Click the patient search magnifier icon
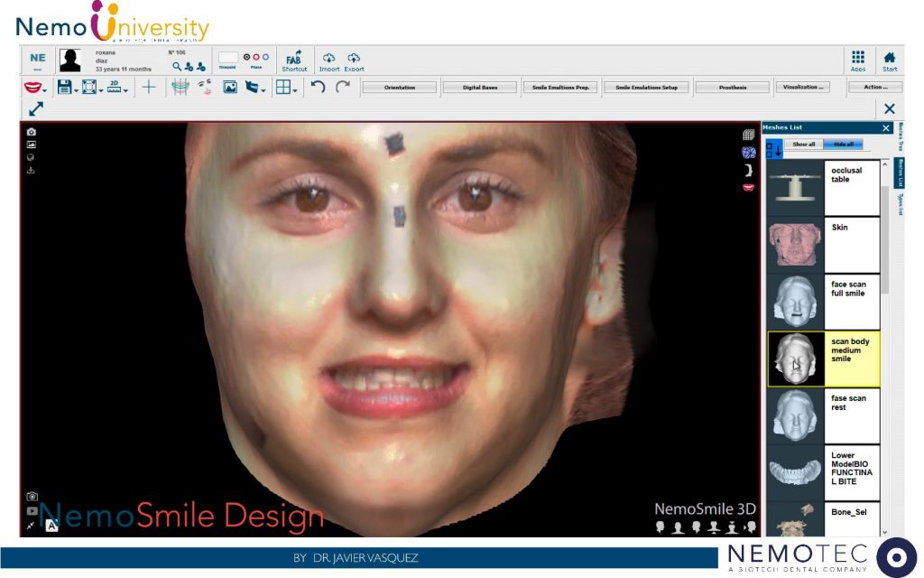 click(177, 67)
